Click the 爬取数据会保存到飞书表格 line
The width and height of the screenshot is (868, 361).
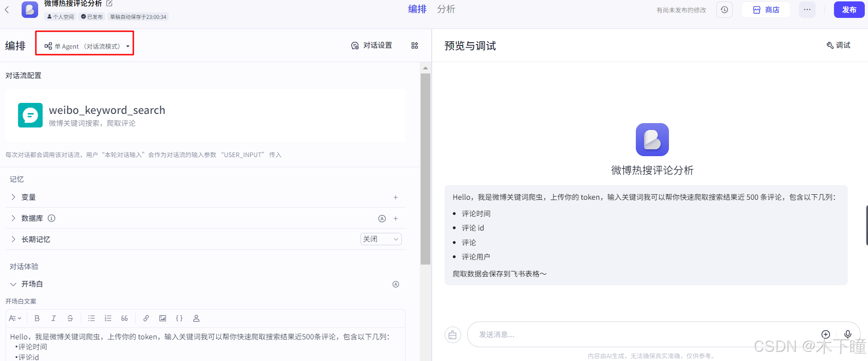click(500, 274)
